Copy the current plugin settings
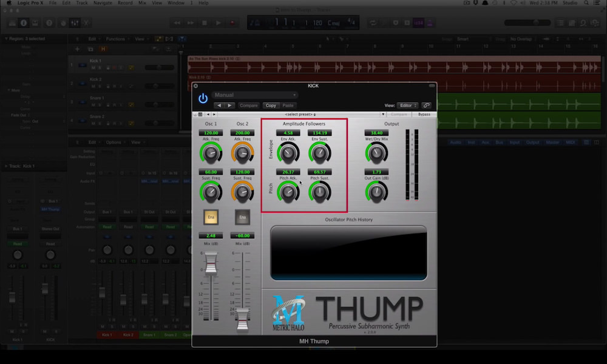The height and width of the screenshot is (364, 607). (x=271, y=105)
